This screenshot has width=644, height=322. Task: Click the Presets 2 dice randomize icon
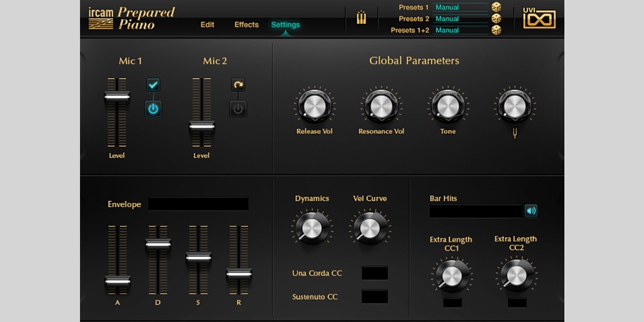[x=496, y=18]
